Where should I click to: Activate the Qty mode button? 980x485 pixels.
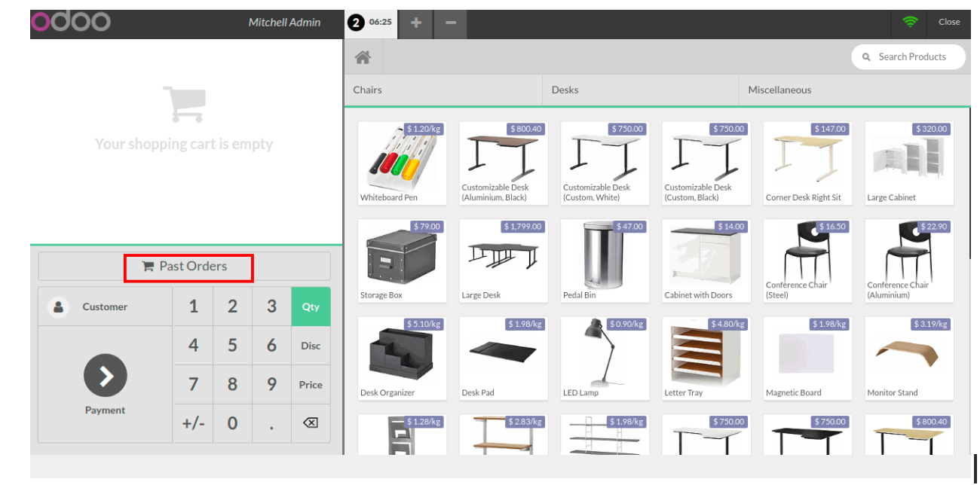[311, 307]
